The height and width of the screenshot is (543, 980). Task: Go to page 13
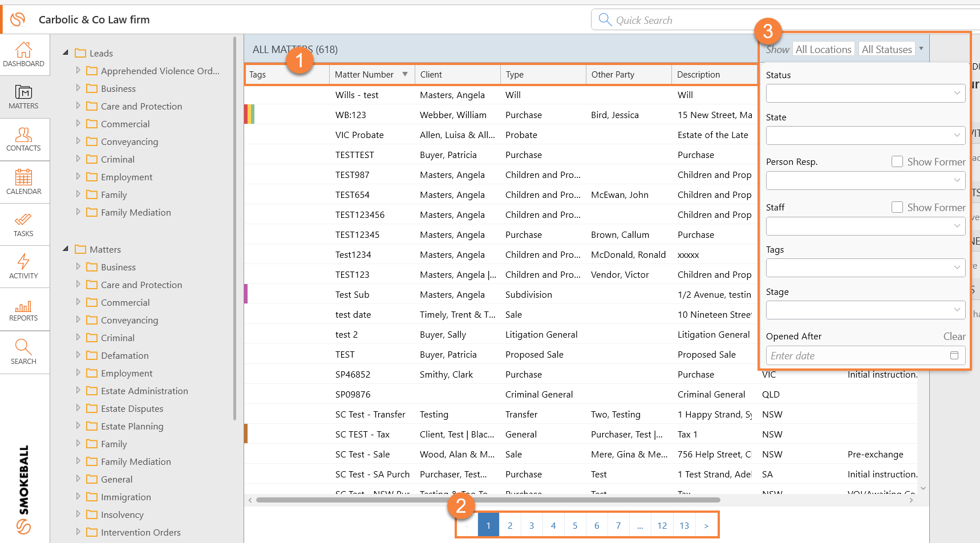[685, 525]
